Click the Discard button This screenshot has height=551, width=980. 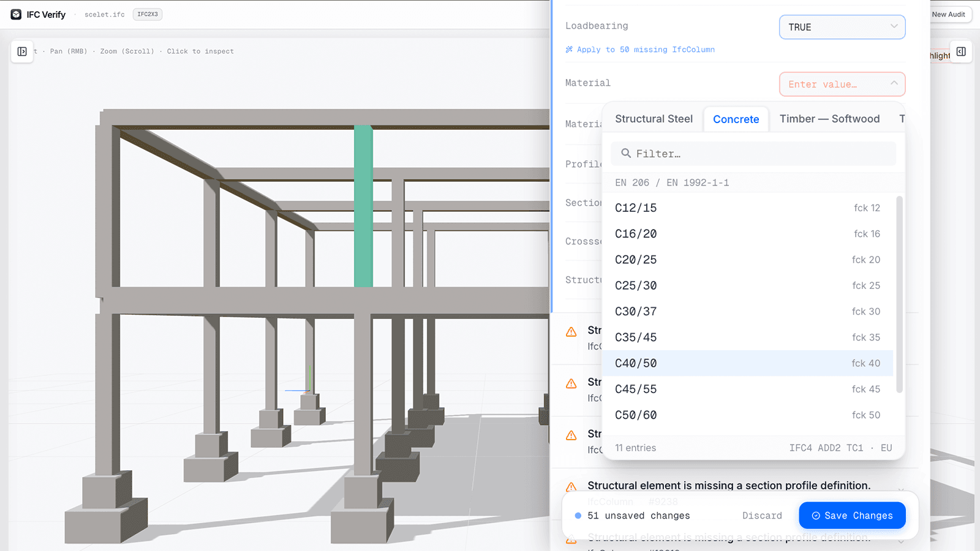point(762,515)
